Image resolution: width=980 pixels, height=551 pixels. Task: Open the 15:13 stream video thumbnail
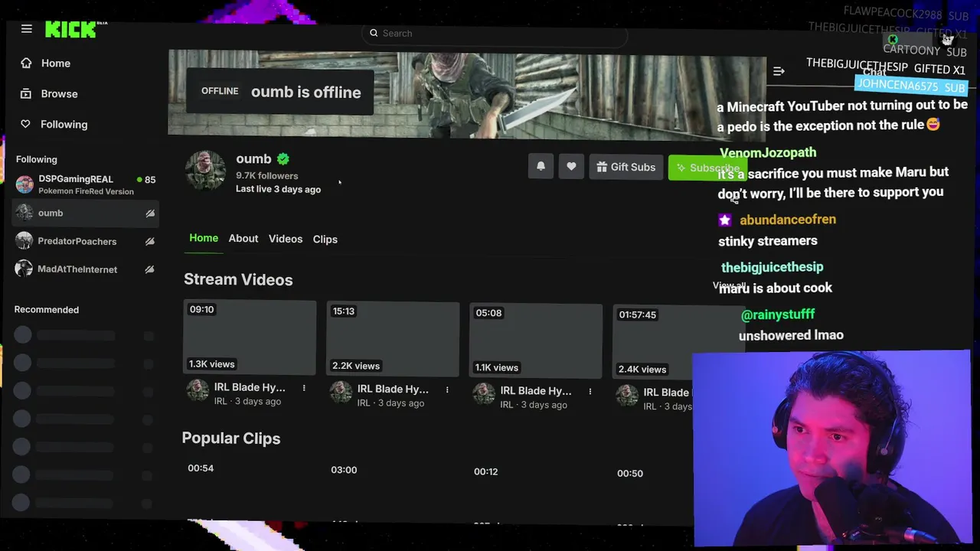(x=393, y=339)
